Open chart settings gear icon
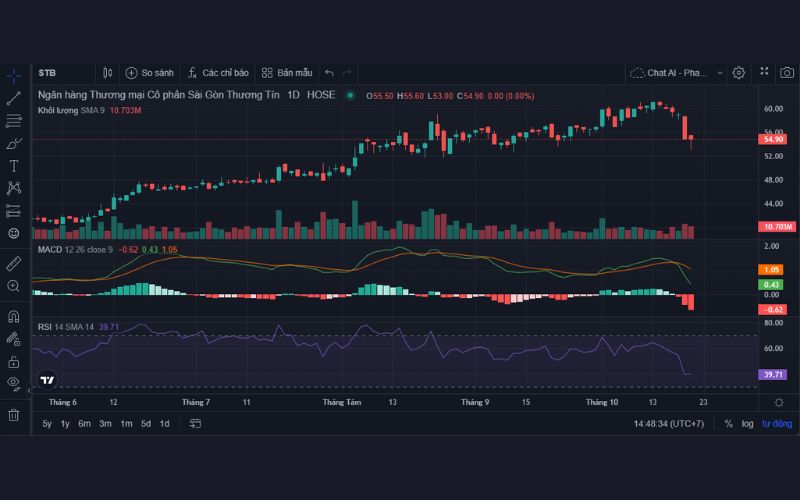The height and width of the screenshot is (500, 800). pyautogui.click(x=738, y=72)
